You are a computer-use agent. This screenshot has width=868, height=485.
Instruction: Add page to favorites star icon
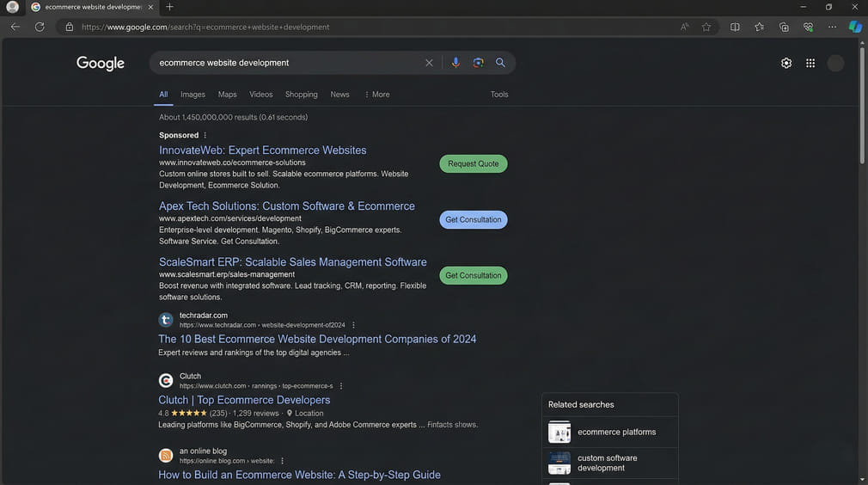pyautogui.click(x=706, y=27)
